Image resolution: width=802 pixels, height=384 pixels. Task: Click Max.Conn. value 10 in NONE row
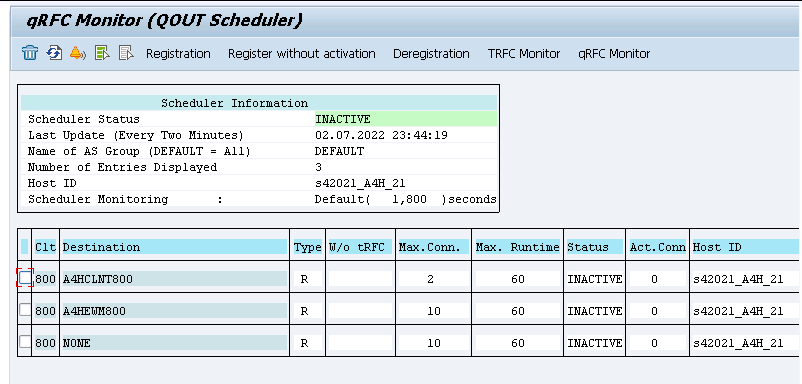433,343
